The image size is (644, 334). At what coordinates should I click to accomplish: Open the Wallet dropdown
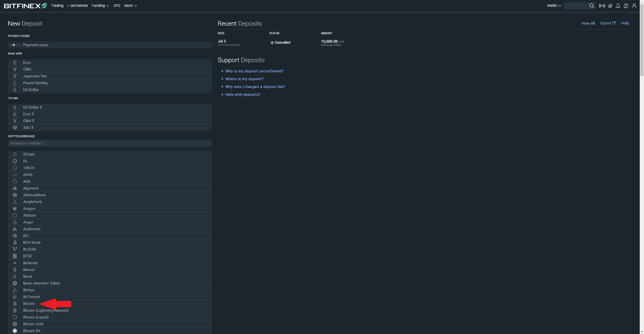pos(554,6)
